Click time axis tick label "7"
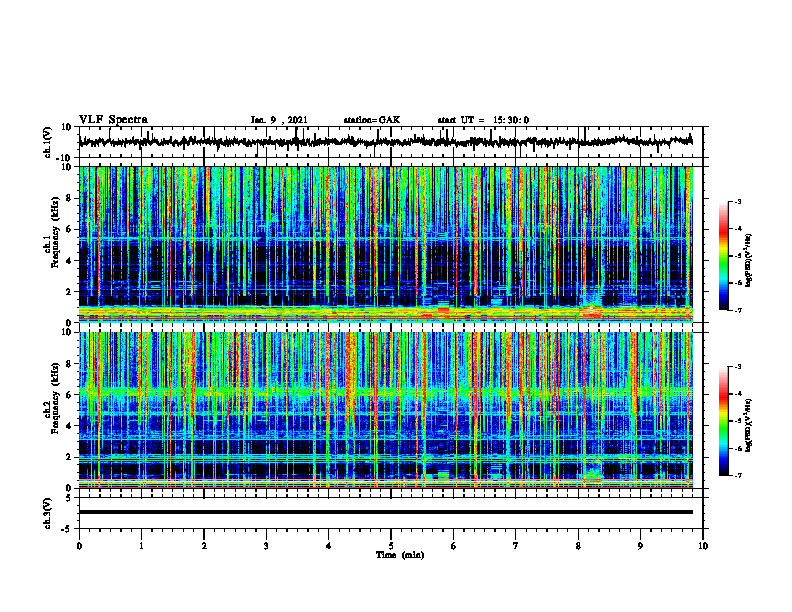792x612 pixels. coord(516,546)
